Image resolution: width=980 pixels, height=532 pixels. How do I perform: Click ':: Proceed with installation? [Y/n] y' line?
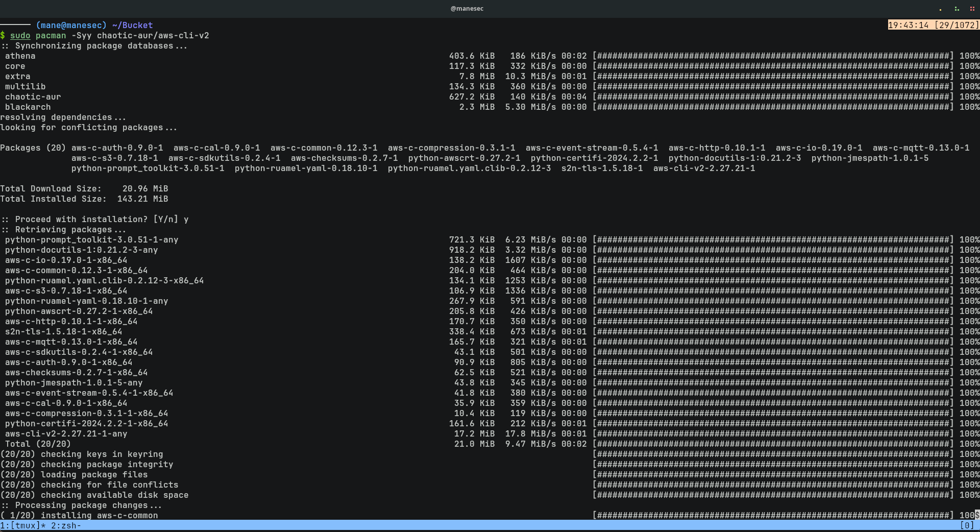pos(94,219)
